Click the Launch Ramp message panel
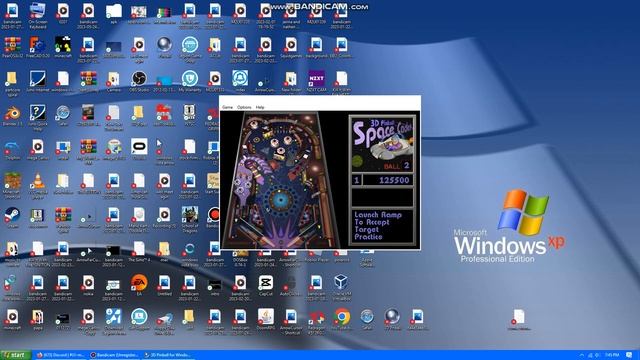The width and height of the screenshot is (640, 360). [x=382, y=226]
